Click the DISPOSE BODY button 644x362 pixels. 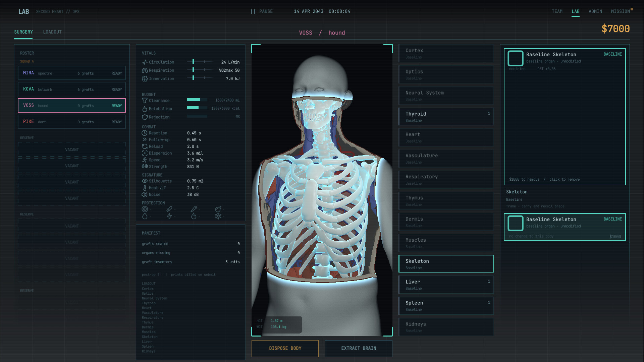click(x=285, y=348)
